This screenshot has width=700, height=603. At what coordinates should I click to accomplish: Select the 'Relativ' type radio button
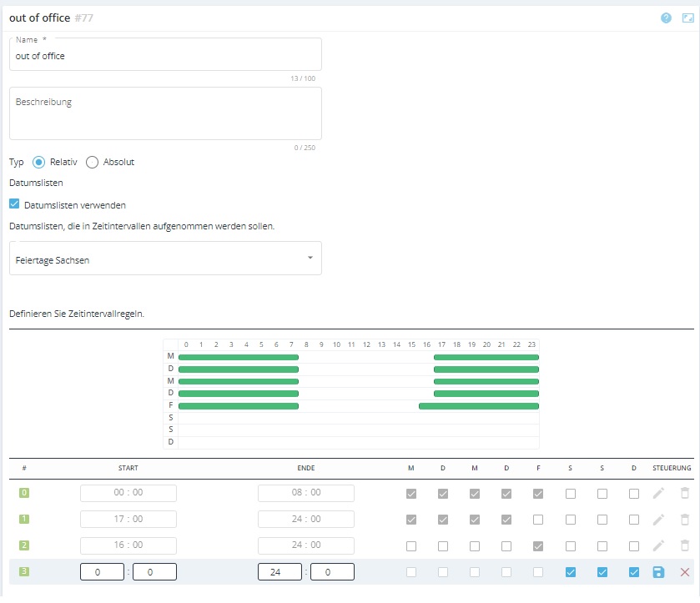point(38,163)
